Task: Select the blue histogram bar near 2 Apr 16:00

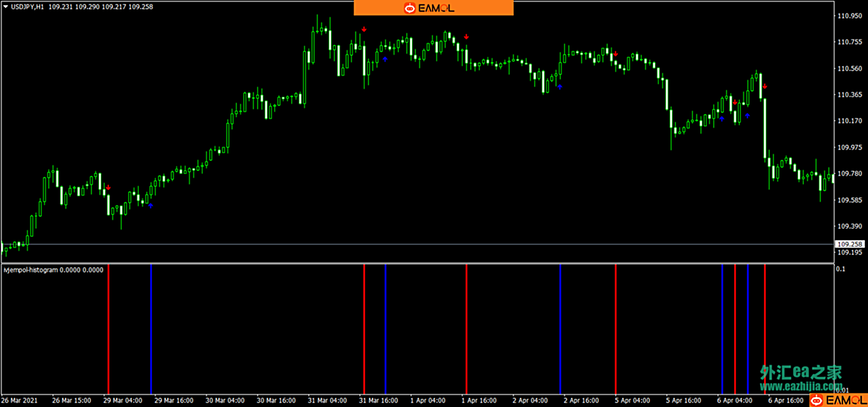Action: tap(560, 329)
